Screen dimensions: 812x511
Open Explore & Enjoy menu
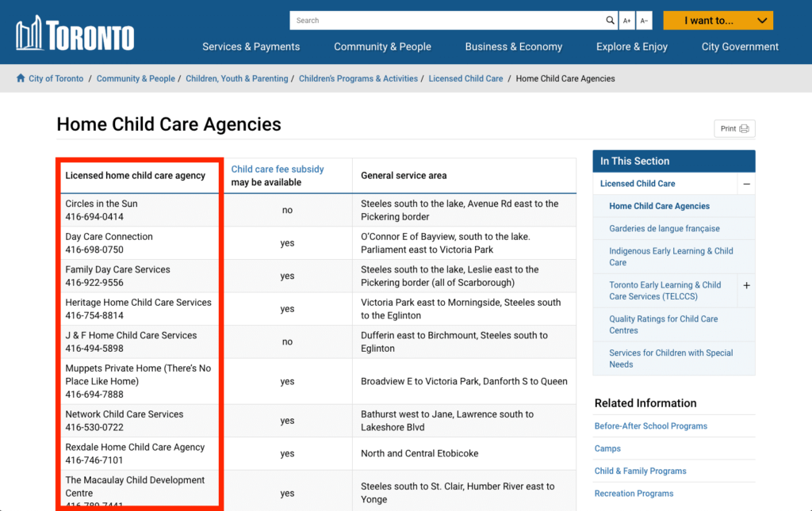coord(632,47)
